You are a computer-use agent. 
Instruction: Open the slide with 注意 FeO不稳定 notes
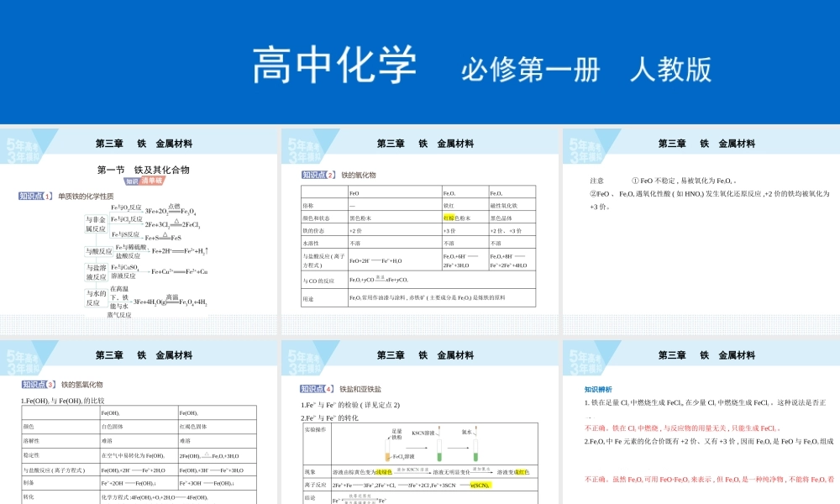click(x=701, y=232)
